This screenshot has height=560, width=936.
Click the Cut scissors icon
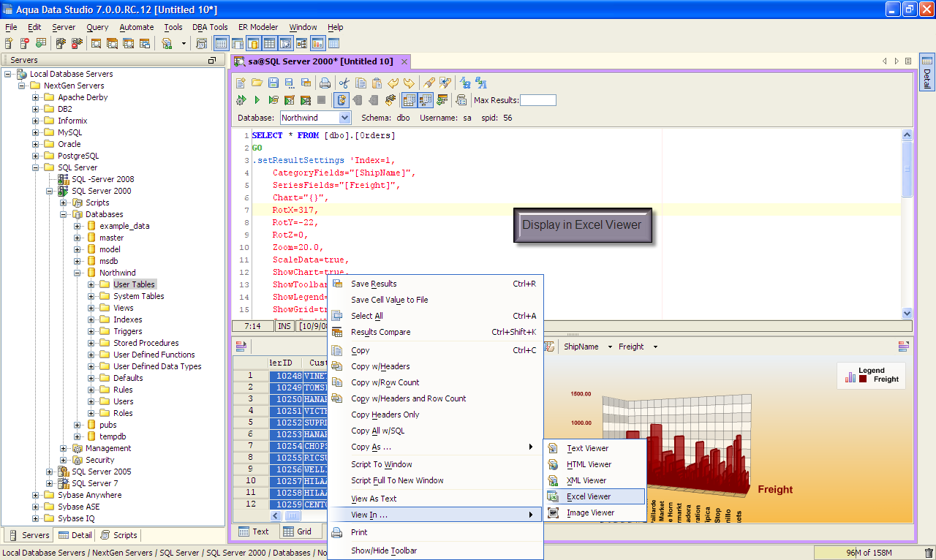(344, 83)
